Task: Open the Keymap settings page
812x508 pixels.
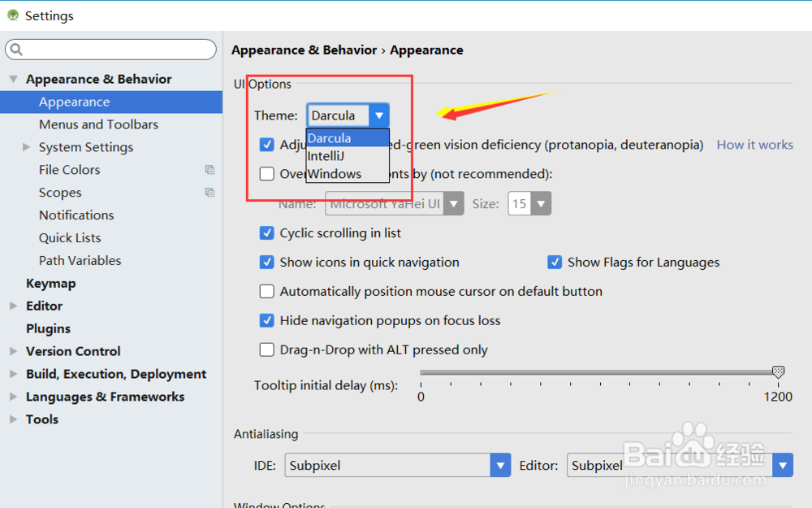Action: point(50,284)
